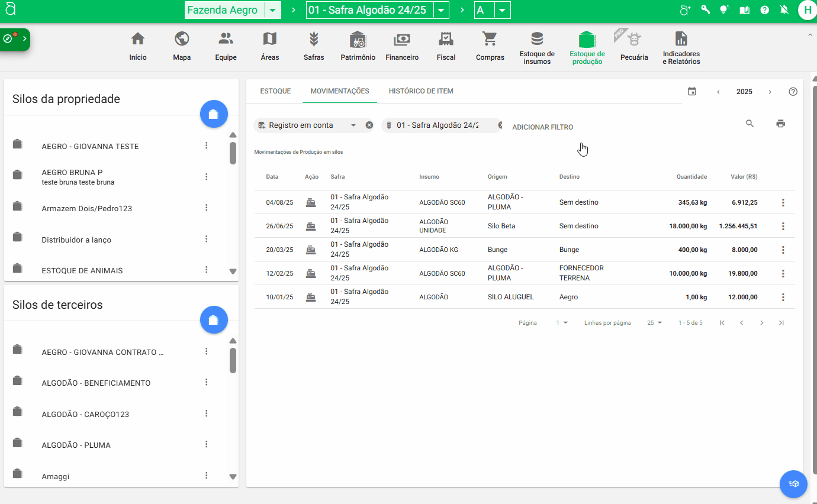This screenshot has width=817, height=504.
Task: Change rows per page dropdown 25
Action: 654,323
